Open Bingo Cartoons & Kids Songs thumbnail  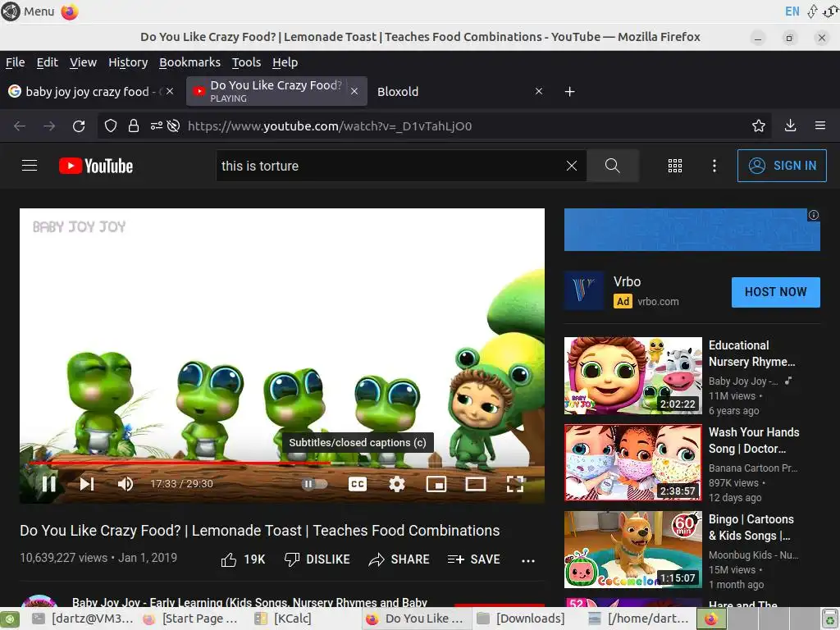[632, 549]
